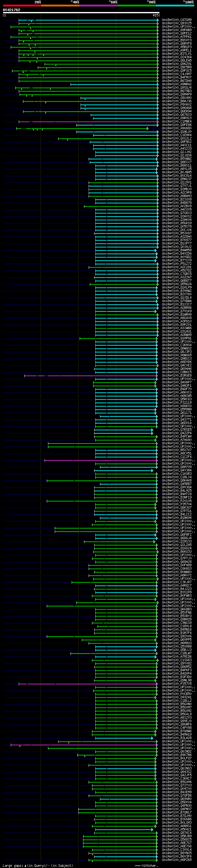This screenshot has height=868, width=197.
Task: Select hit label UniRef100_Q012L2
Action: pyautogui.click(x=177, y=139)
